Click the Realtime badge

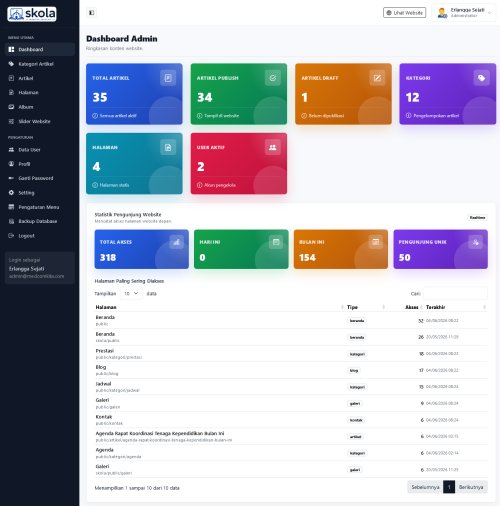(477, 217)
